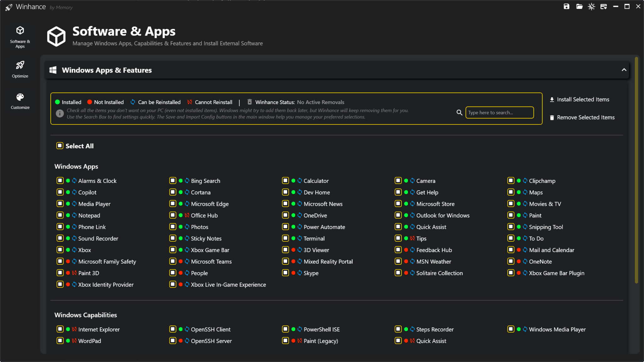This screenshot has height=362, width=644.
Task: Check the Cortana checkbox
Action: pos(173,192)
